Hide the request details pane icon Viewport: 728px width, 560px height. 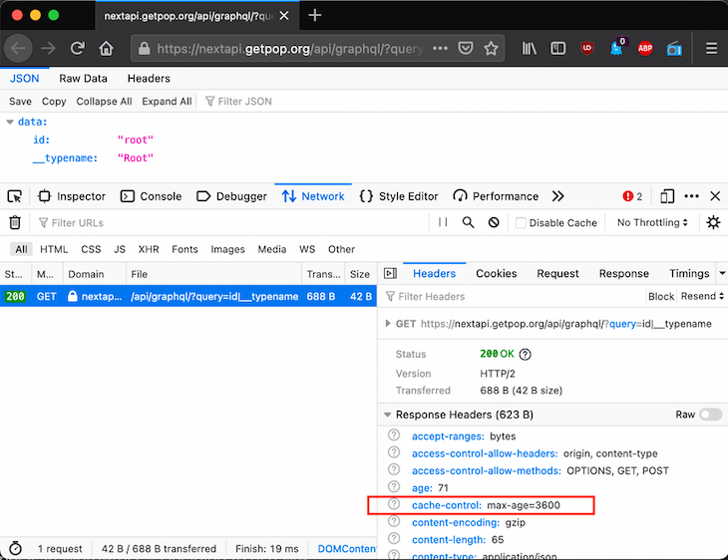391,273
